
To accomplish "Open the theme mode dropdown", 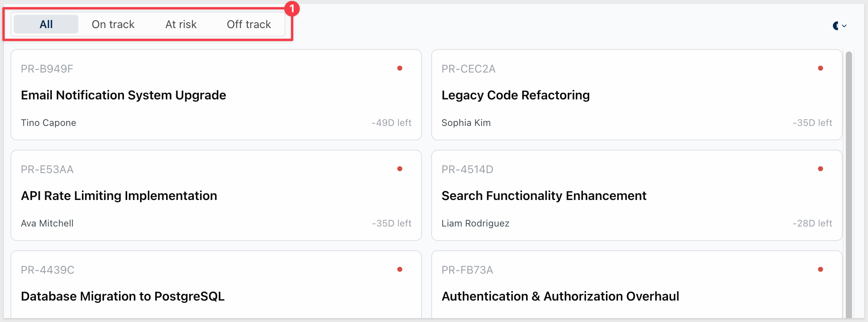I will [840, 26].
